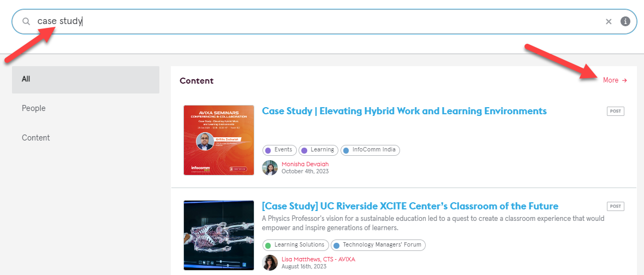The image size is (644, 275).
Task: Click Lisa Matthews' avatar picture
Action: 270,262
